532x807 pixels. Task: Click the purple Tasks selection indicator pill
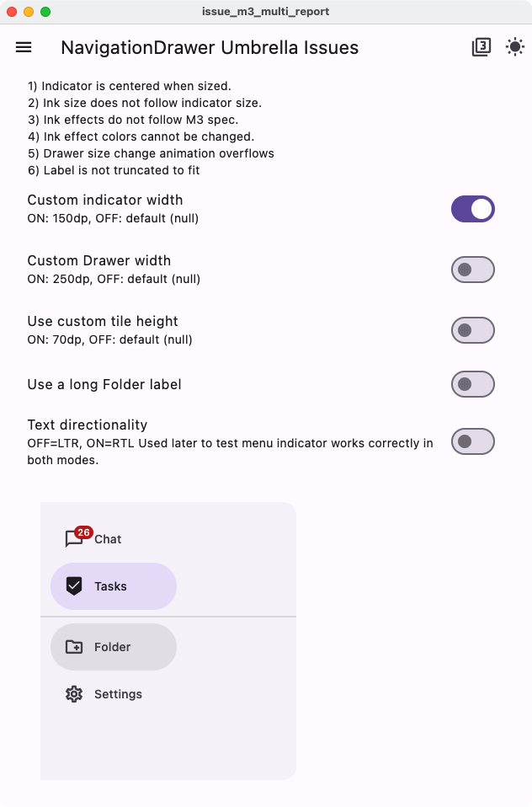click(x=114, y=586)
